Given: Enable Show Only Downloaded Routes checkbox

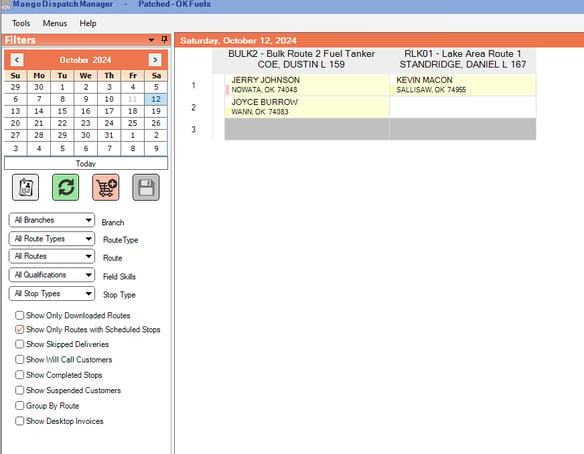Looking at the screenshot, I should pos(19,315).
